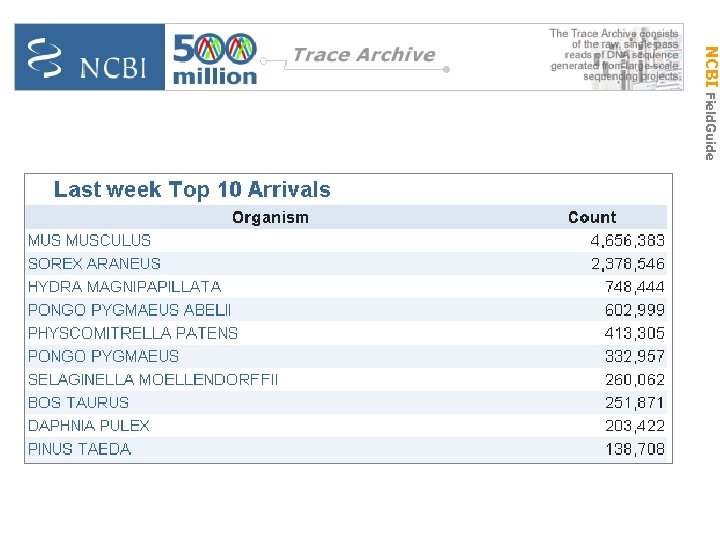Click the Trace Archive description text
The width and height of the screenshot is (720, 540).
coord(614,55)
